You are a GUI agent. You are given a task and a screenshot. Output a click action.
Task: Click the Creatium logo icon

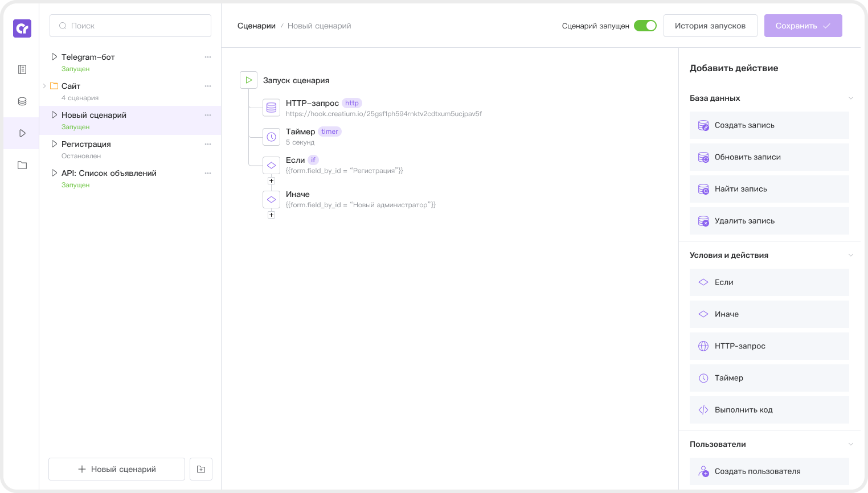pos(22,28)
